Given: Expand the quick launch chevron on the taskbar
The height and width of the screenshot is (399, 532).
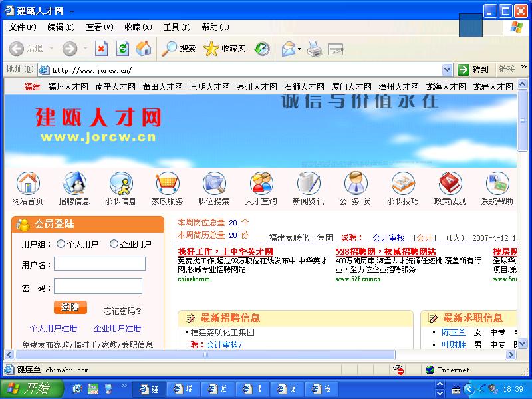Looking at the screenshot, I should click(x=124, y=386).
